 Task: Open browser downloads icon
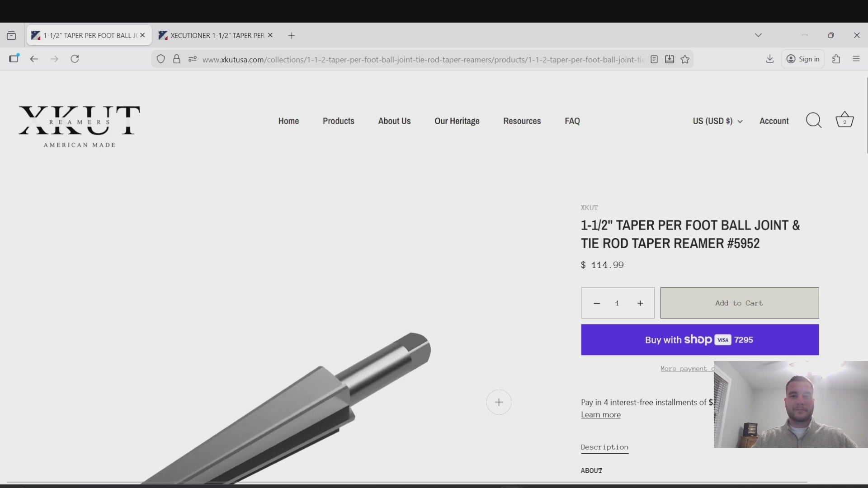769,59
